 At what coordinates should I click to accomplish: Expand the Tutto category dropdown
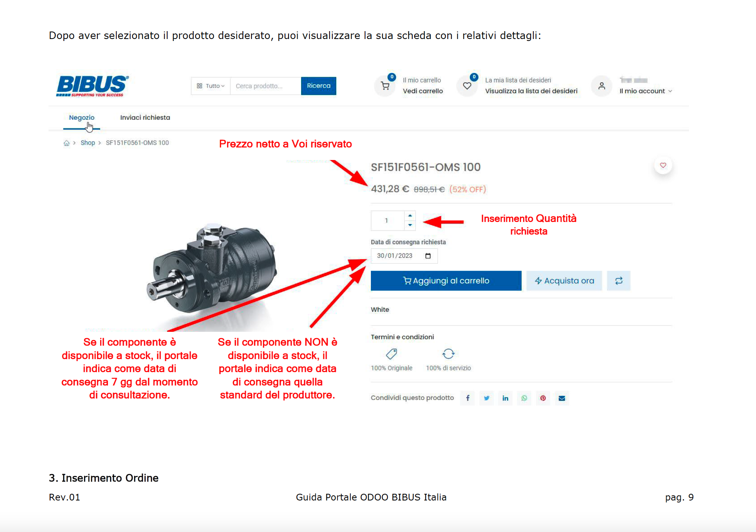point(211,86)
